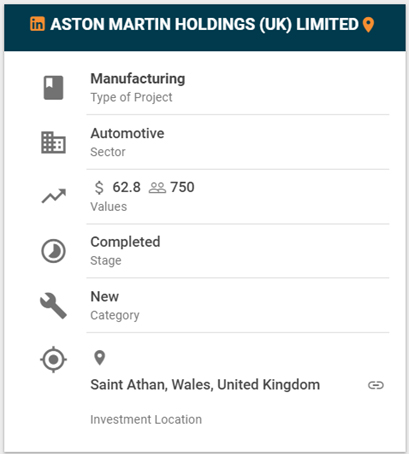Click the Automotive sector entry
The width and height of the screenshot is (409, 454).
[x=127, y=133]
